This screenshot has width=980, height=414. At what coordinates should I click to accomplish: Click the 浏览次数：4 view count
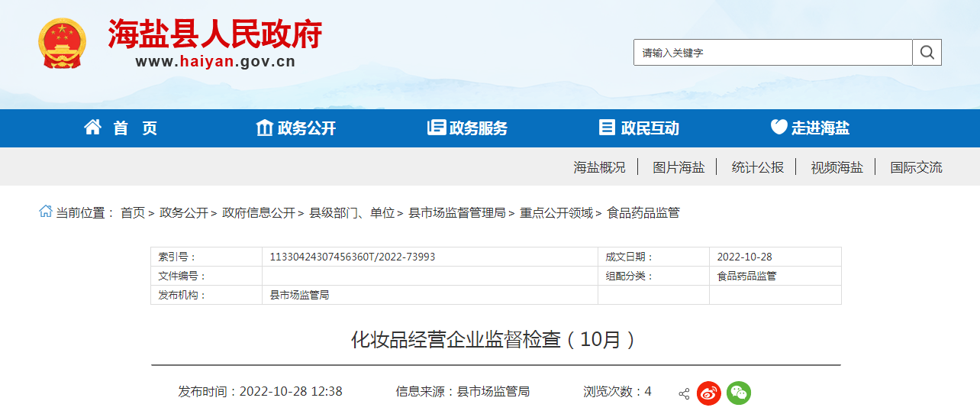[x=617, y=392]
